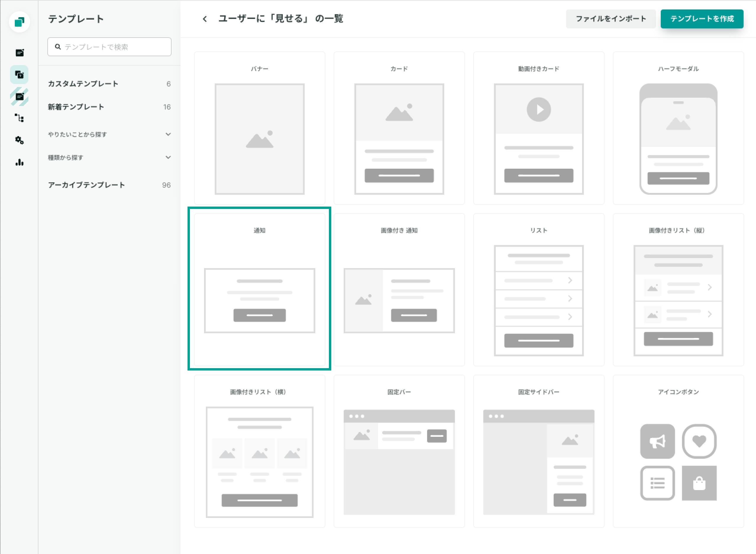
Task: Select the 画像付きリスト（縦） template card
Action: point(678,289)
